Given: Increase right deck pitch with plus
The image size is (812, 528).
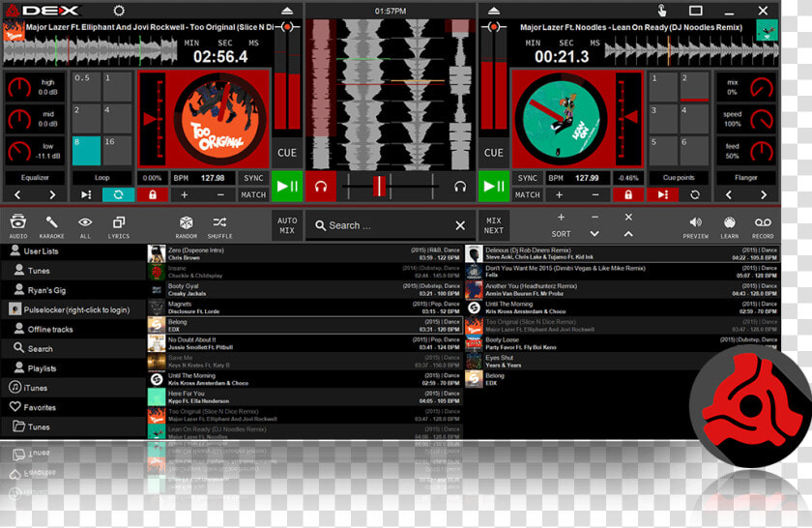Looking at the screenshot, I should 559,194.
